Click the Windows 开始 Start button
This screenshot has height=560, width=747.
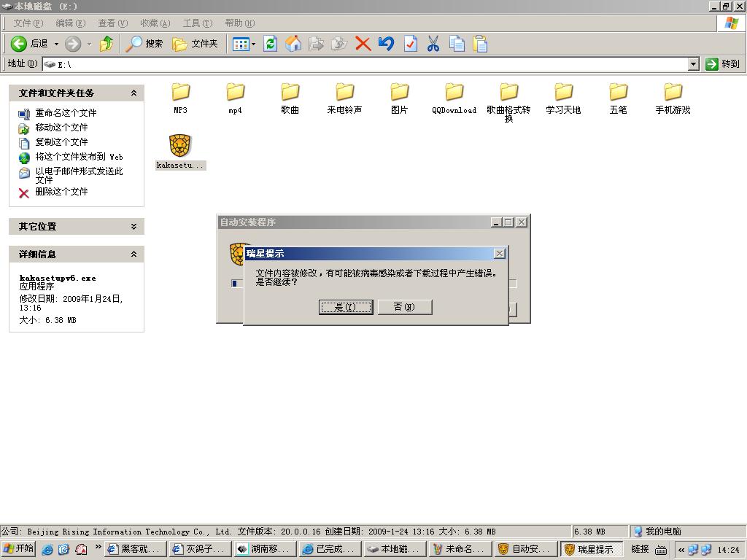19,549
